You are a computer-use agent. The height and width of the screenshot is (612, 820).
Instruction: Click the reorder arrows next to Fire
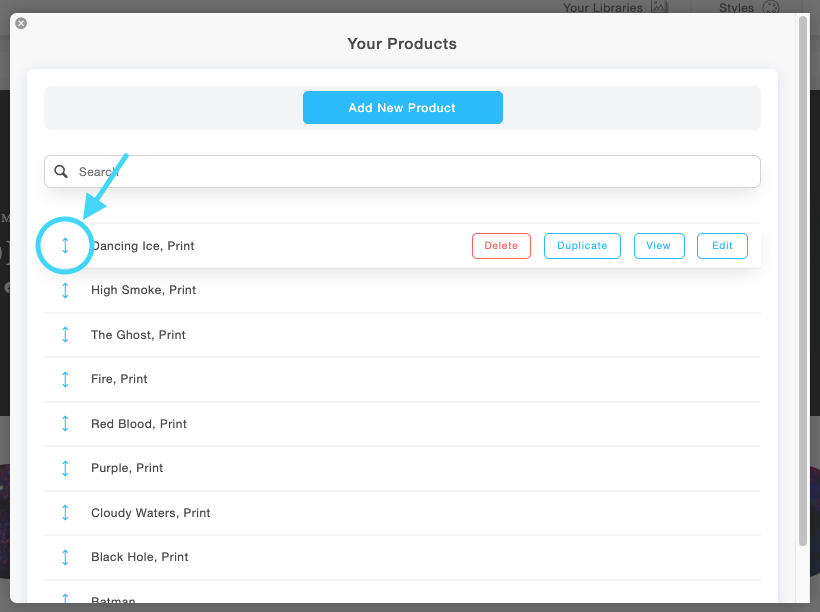pos(65,379)
